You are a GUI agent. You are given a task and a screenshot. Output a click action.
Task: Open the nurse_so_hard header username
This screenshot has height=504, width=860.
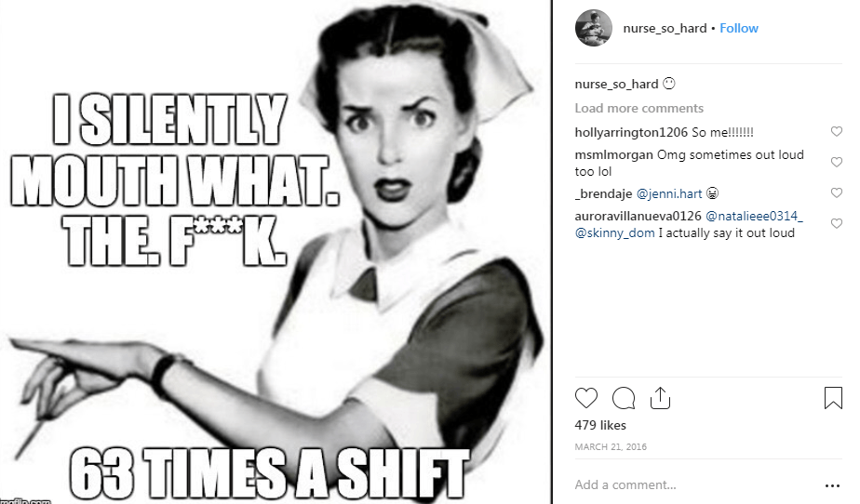pyautogui.click(x=665, y=29)
